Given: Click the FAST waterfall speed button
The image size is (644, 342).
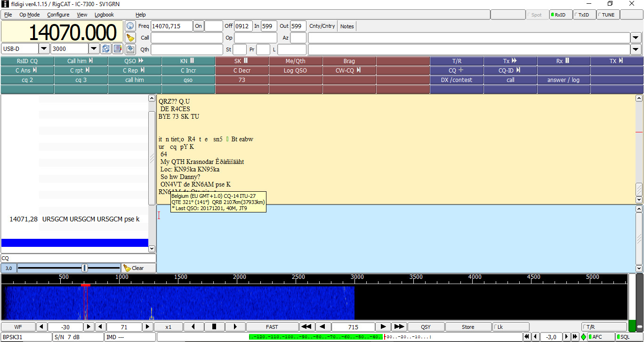Looking at the screenshot, I should point(272,327).
